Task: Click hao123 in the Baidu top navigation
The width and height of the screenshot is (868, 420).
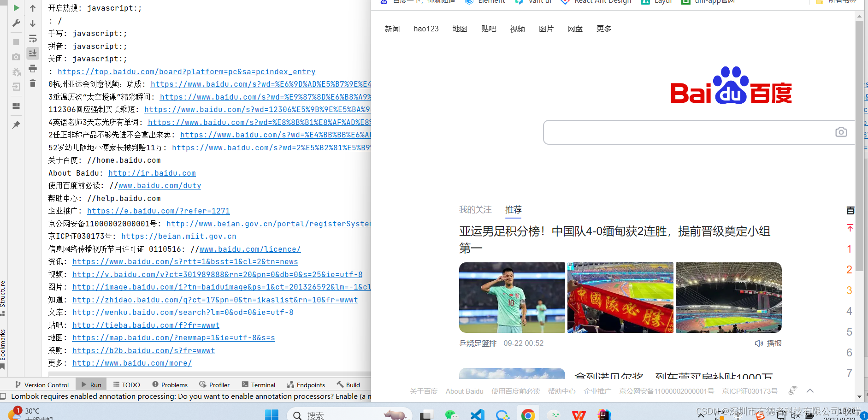Action: pos(426,29)
